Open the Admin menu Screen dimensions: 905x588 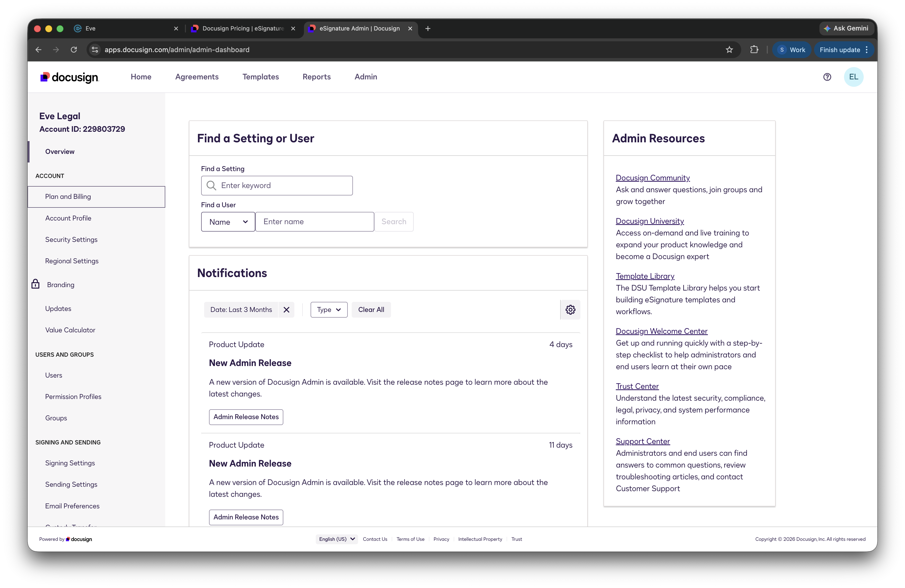pos(366,77)
